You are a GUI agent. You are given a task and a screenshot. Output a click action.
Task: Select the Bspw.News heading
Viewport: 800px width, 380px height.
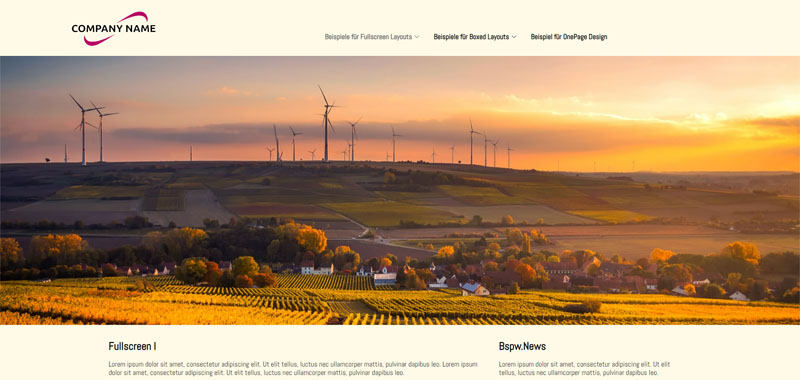point(522,346)
